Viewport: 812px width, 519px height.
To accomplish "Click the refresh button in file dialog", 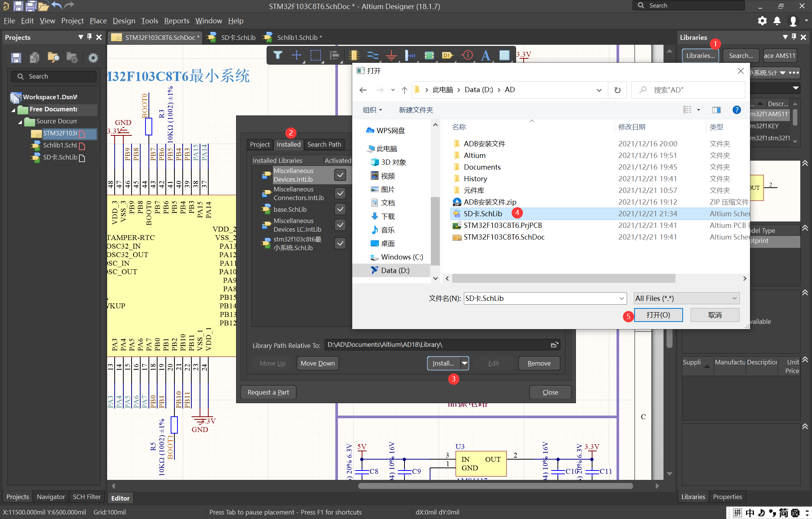I will click(617, 90).
